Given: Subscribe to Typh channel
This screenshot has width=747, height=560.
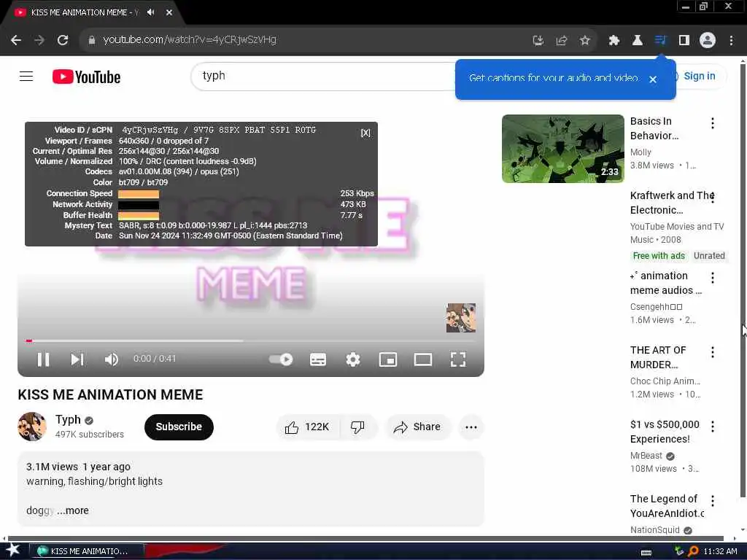Looking at the screenshot, I should [179, 427].
